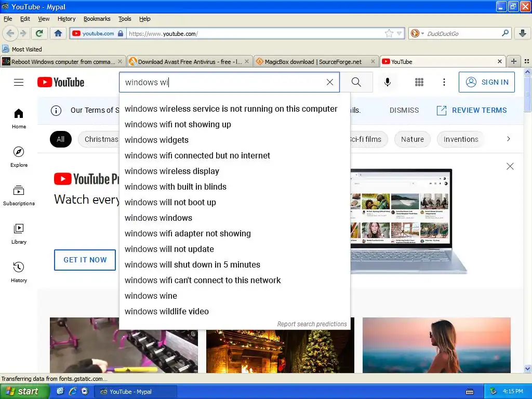Reload the page with the refresh icon

[39, 33]
